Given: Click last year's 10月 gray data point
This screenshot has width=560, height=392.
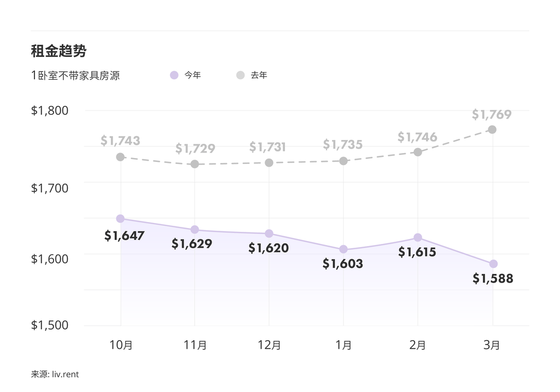Looking at the screenshot, I should (x=120, y=157).
